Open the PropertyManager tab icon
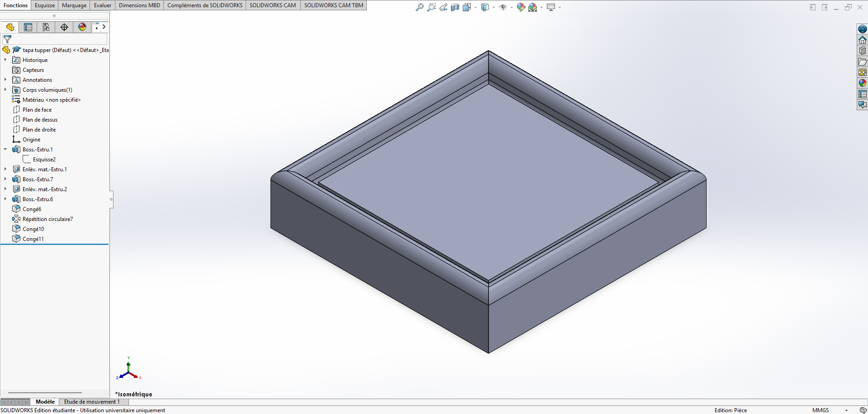Image resolution: width=868 pixels, height=414 pixels. tap(28, 27)
